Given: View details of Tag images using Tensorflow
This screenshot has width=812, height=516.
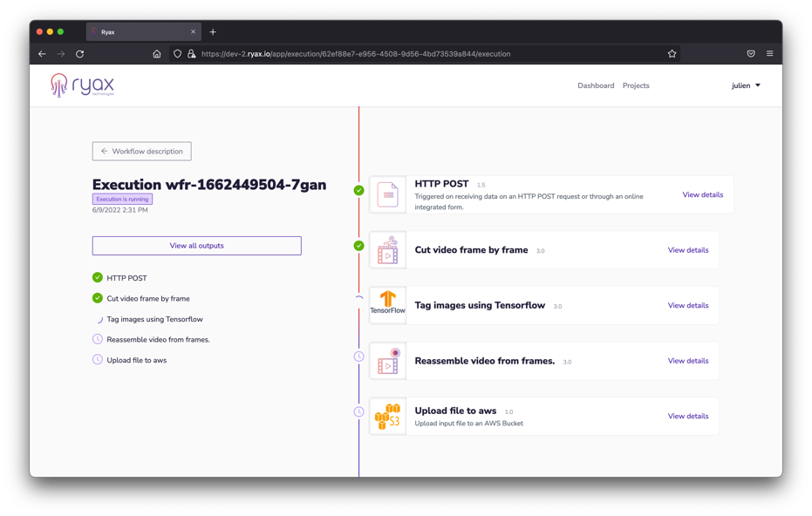Looking at the screenshot, I should 687,306.
